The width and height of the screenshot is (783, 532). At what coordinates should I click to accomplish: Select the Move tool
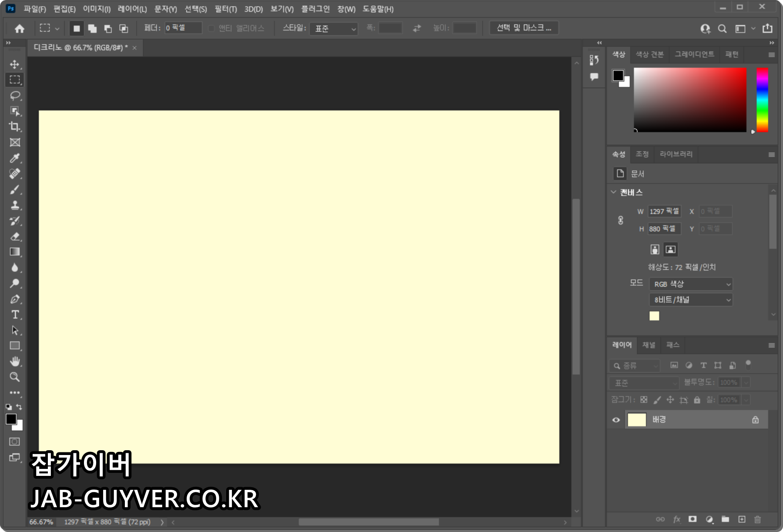[15, 64]
